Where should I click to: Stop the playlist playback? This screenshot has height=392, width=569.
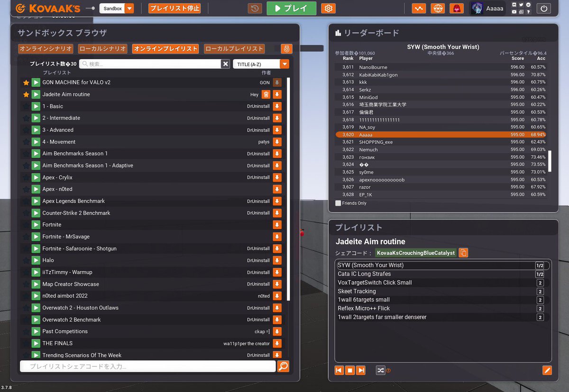(350, 370)
